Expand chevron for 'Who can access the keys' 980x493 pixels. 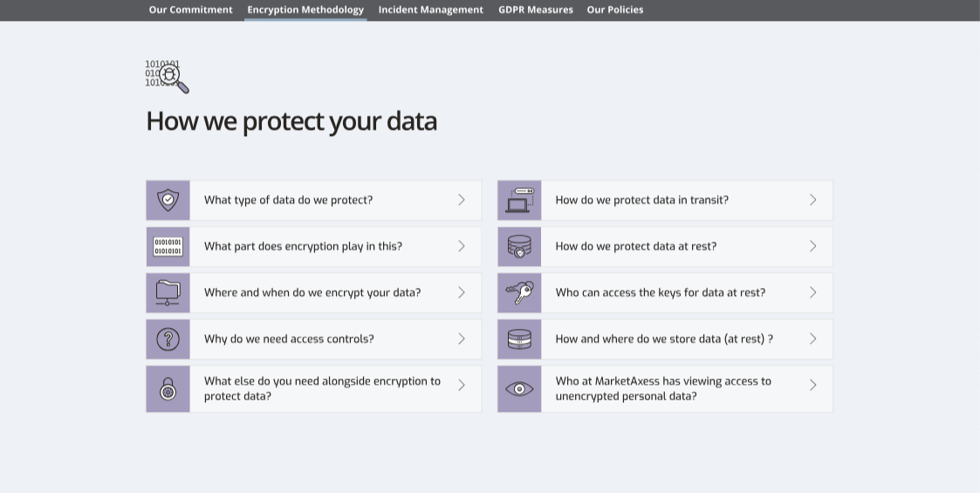(812, 292)
